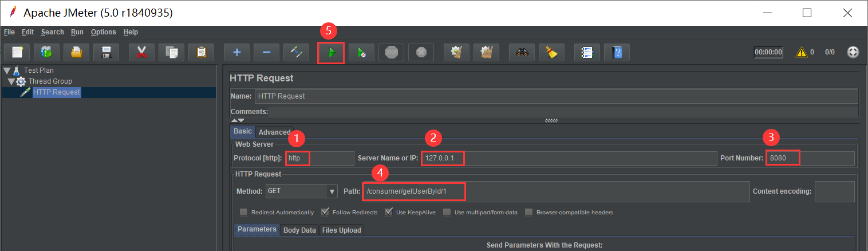
Task: Select HTTP Request in the tree
Action: [57, 92]
